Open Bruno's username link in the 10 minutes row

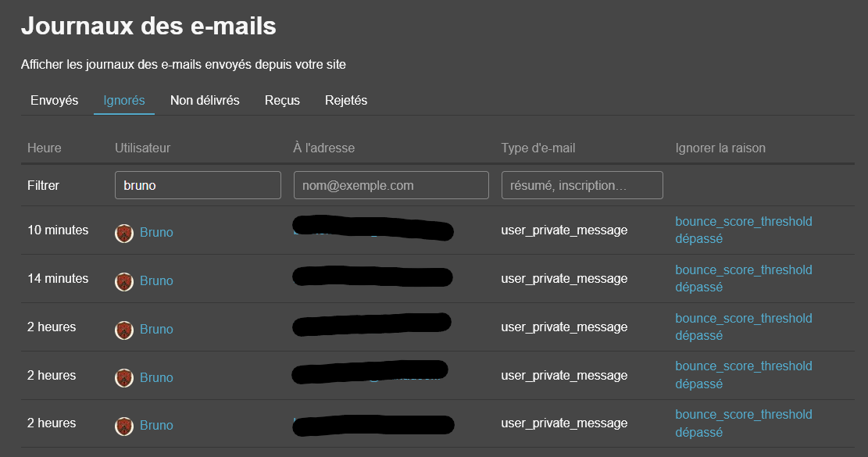156,233
